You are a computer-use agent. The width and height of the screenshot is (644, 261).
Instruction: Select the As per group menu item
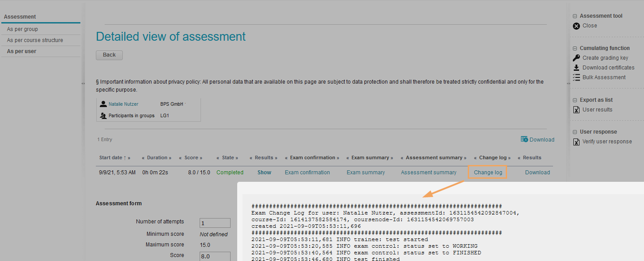tap(23, 29)
